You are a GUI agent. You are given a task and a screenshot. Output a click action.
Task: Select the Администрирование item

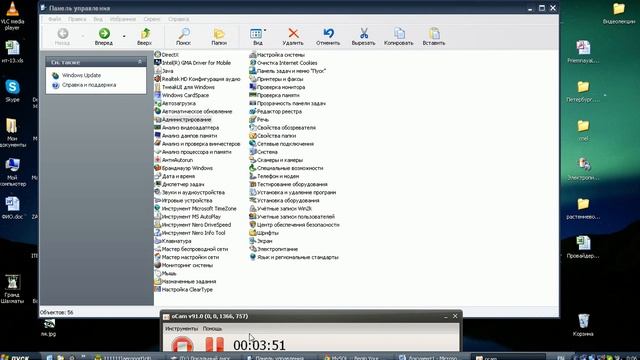(183, 120)
